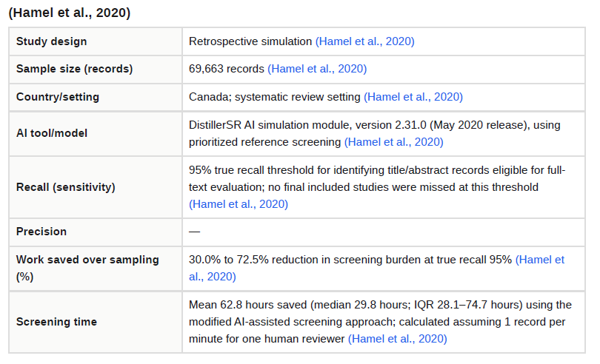Click the '69,663 records' value
Screen dimensions: 600x364
coord(227,69)
